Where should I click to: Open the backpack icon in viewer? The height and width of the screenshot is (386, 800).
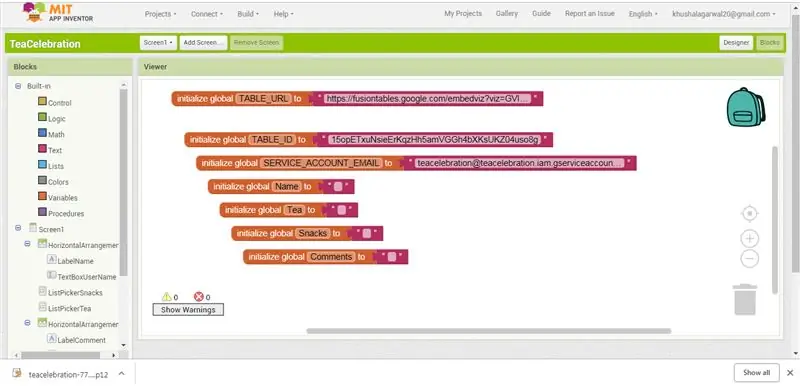[x=745, y=107]
